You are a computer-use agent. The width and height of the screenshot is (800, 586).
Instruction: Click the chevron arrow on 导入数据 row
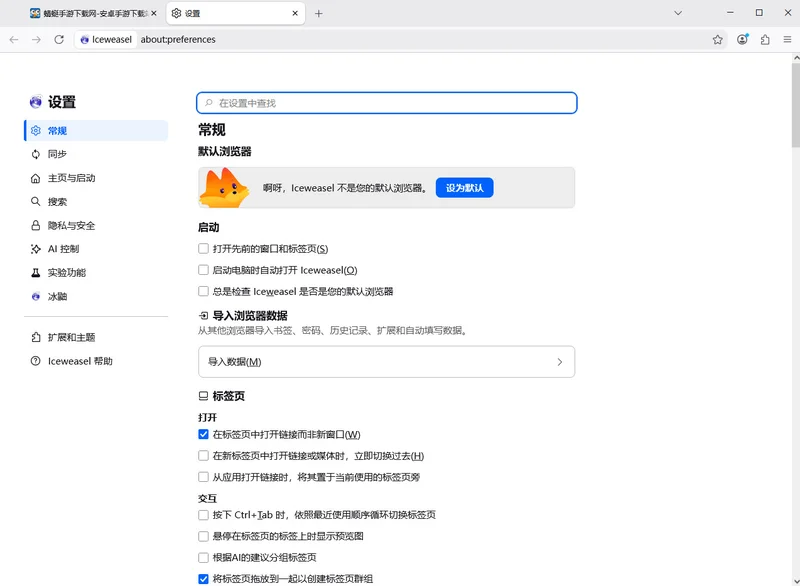coord(560,362)
